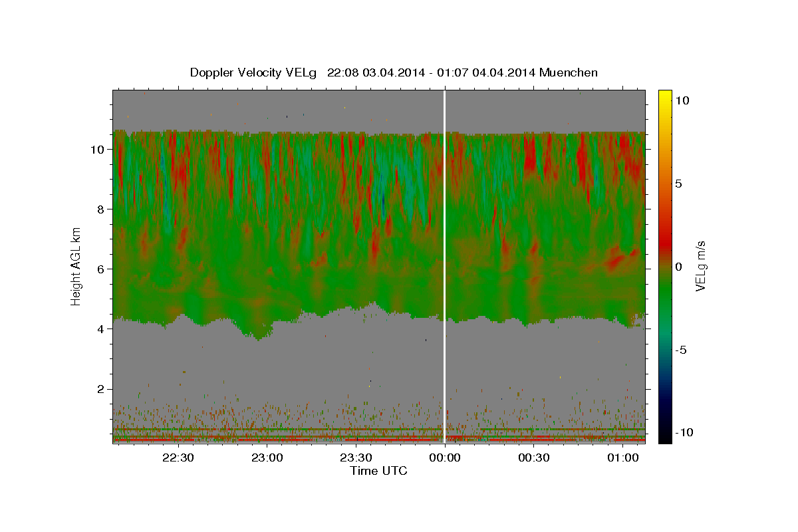Click the yellow top of the color bar
This screenshot has width=798, height=532.
click(664, 96)
